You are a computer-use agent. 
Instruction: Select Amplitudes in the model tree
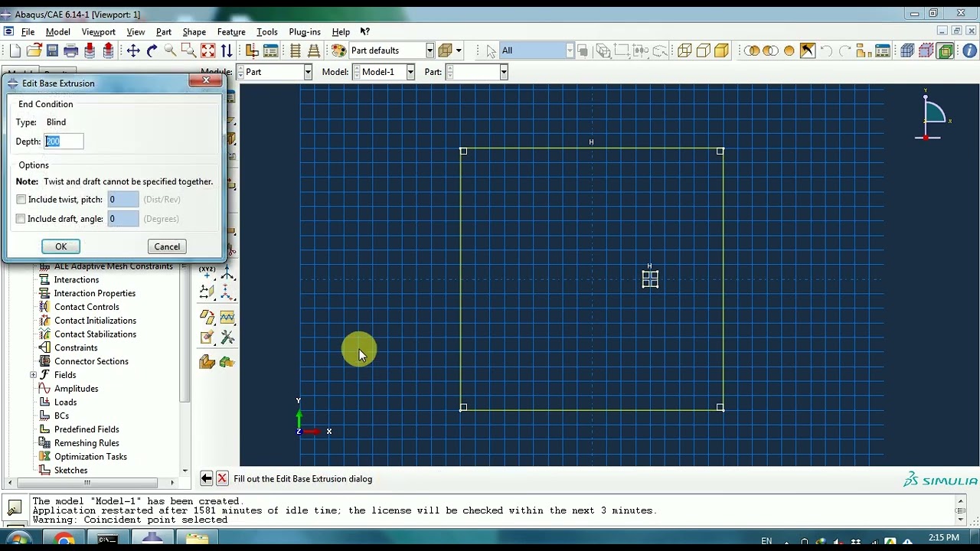point(76,389)
